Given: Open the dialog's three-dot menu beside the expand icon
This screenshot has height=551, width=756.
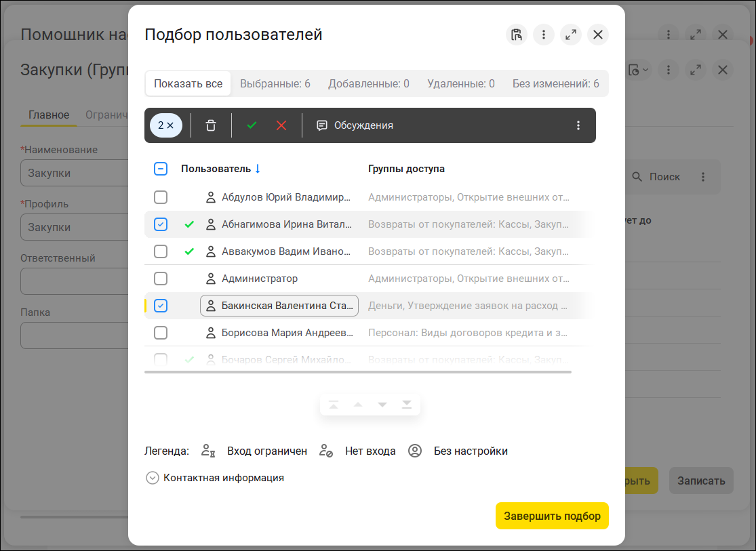Looking at the screenshot, I should pyautogui.click(x=543, y=35).
